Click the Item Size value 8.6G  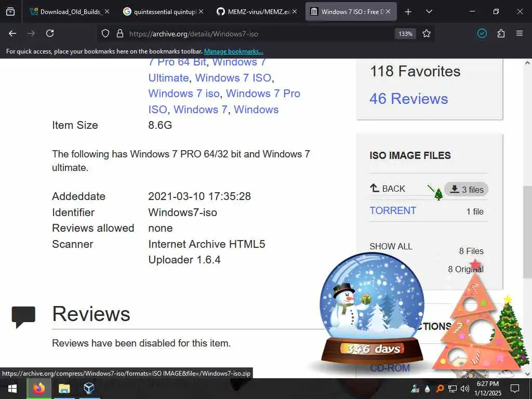[160, 125]
